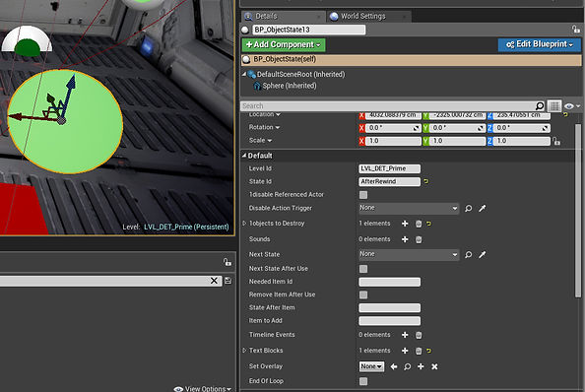Screen dimensions: 585x392
Task: Expand Text Blocks array
Action: tap(244, 351)
